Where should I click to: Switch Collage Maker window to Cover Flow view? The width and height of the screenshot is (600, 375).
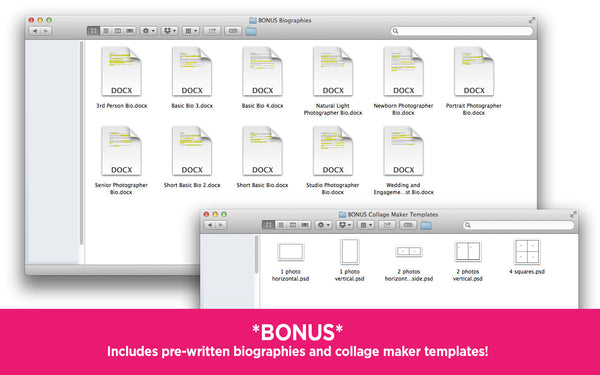(x=305, y=225)
